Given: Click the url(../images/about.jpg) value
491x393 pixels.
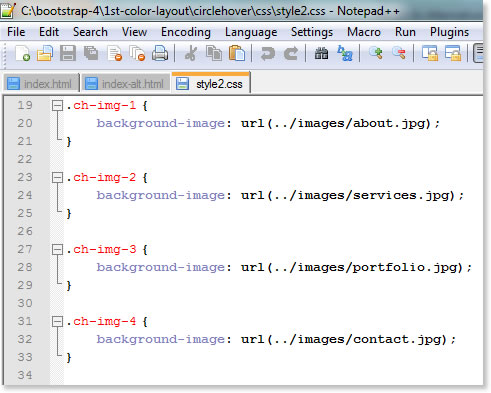Looking at the screenshot, I should click(337, 124).
